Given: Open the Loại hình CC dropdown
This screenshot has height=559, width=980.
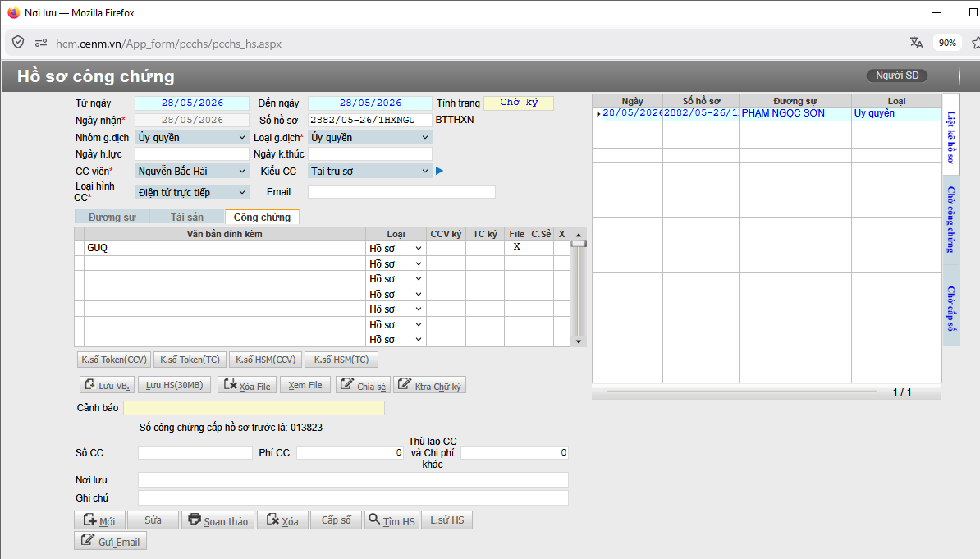Looking at the screenshot, I should tap(191, 193).
